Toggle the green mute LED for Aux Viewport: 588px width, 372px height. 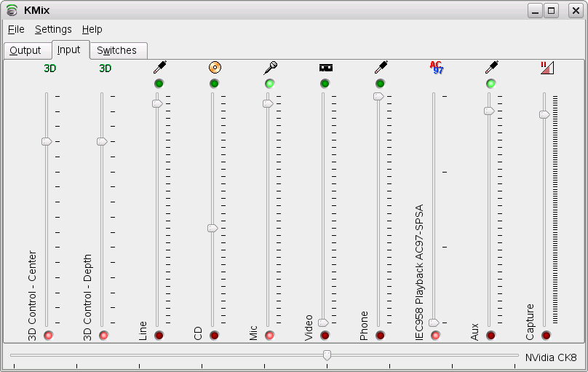pyautogui.click(x=491, y=84)
